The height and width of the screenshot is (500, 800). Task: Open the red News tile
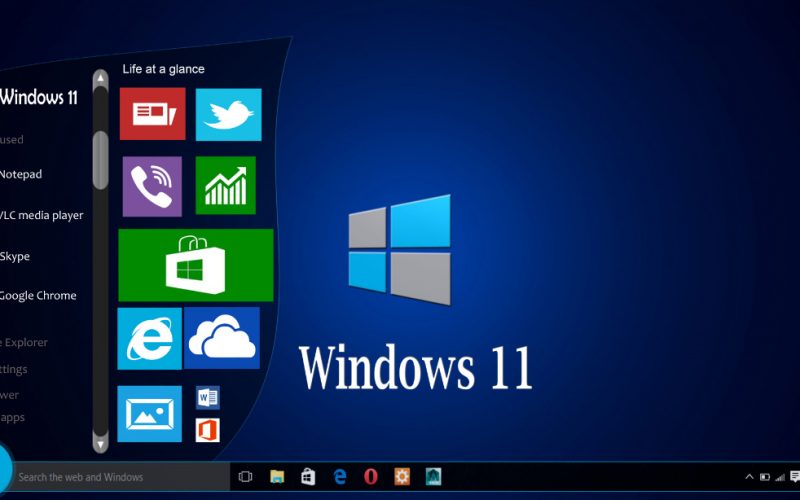(x=153, y=113)
